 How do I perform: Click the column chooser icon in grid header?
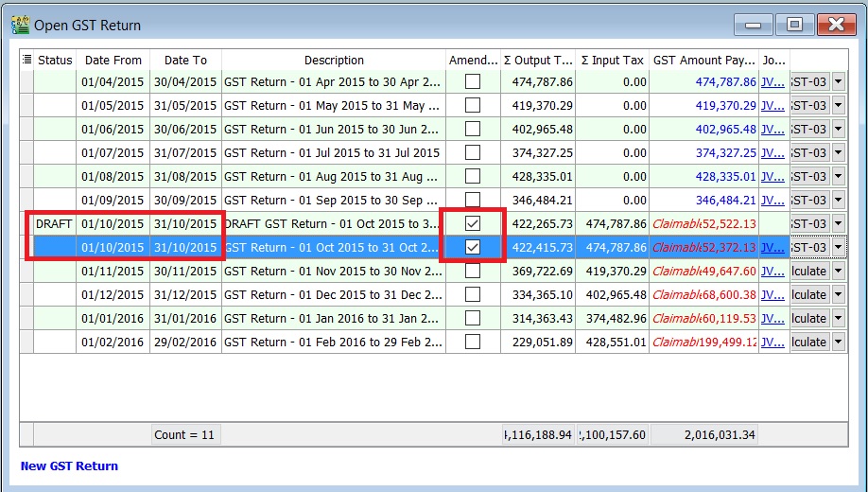[x=26, y=60]
